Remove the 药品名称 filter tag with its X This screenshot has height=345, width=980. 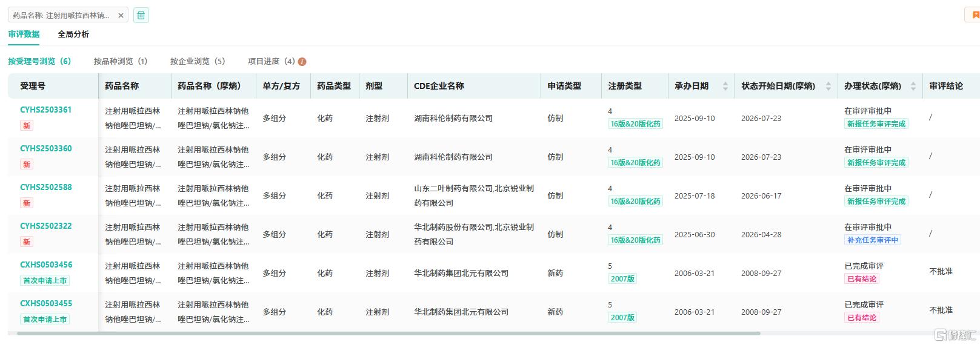pyautogui.click(x=121, y=16)
